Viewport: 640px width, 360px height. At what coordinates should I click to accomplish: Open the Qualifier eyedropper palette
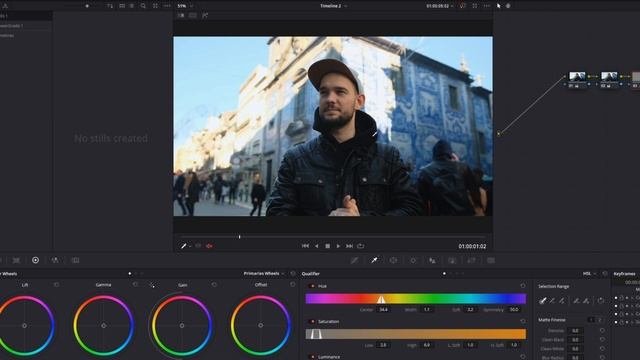click(374, 260)
